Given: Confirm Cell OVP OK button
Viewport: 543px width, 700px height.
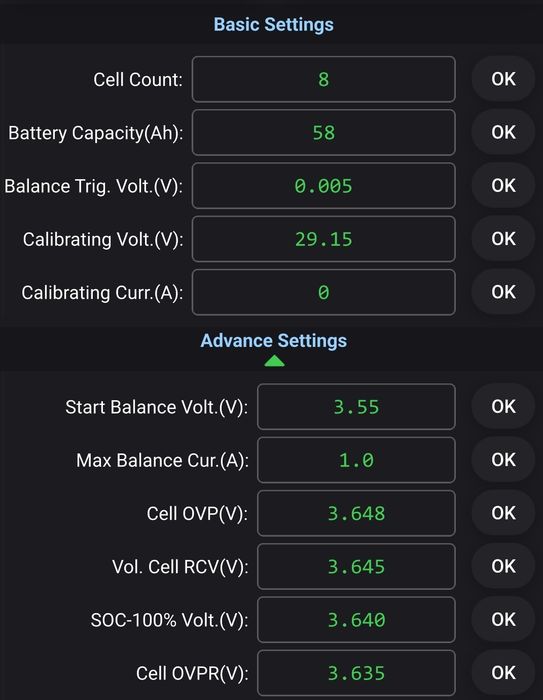Looking at the screenshot, I should pyautogui.click(x=503, y=512).
